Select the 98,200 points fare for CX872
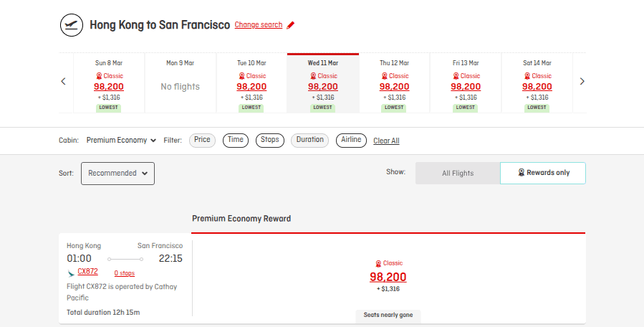 [388, 277]
